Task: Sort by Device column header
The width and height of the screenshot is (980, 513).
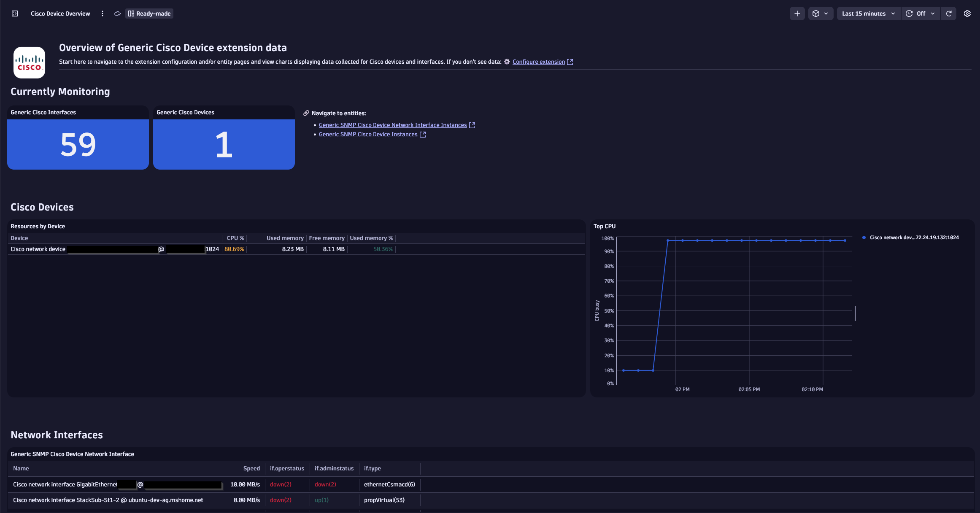Action: (19, 238)
